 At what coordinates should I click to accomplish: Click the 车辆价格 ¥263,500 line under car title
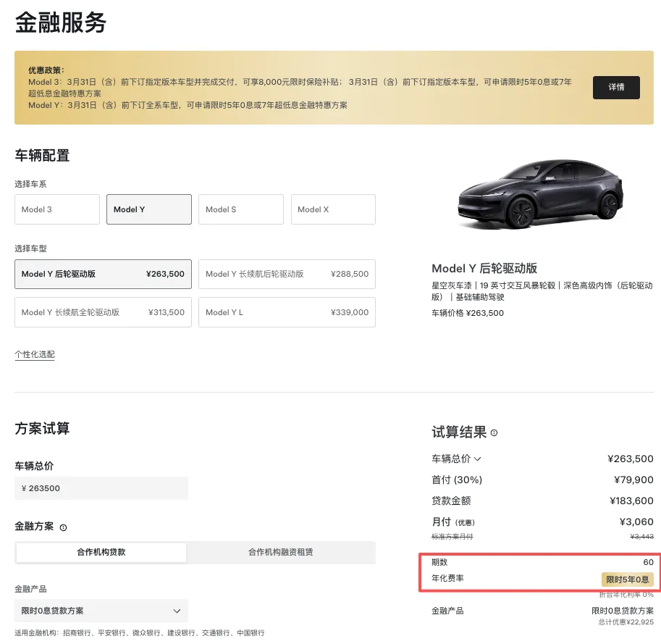(x=468, y=313)
